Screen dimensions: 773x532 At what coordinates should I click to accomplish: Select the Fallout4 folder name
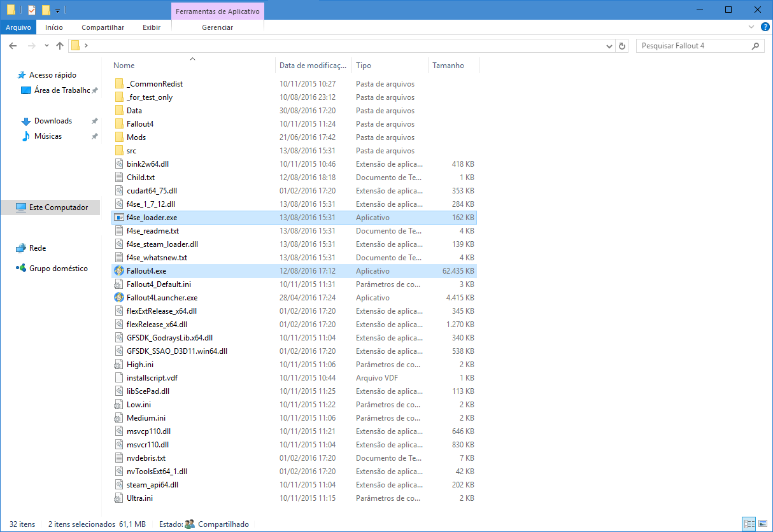pos(140,124)
